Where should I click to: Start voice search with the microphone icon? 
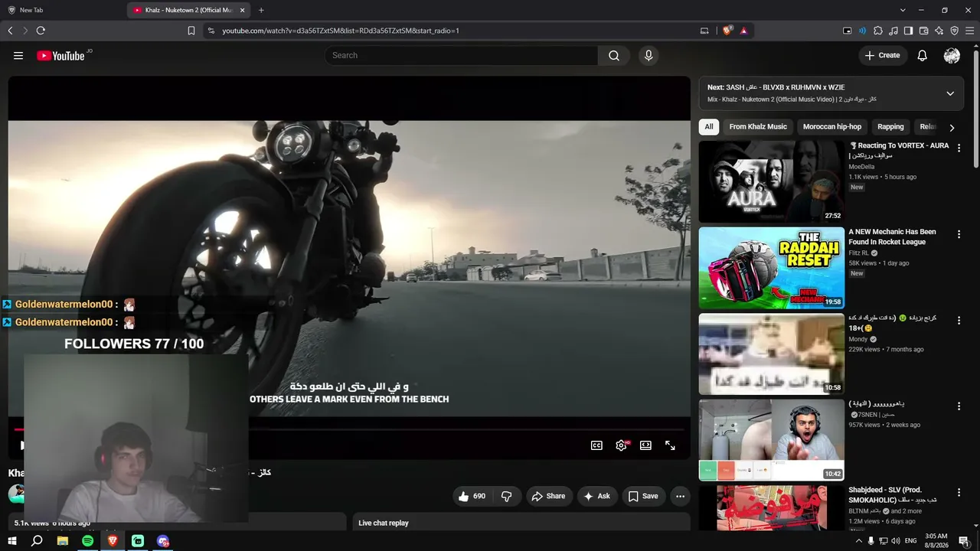pyautogui.click(x=648, y=55)
